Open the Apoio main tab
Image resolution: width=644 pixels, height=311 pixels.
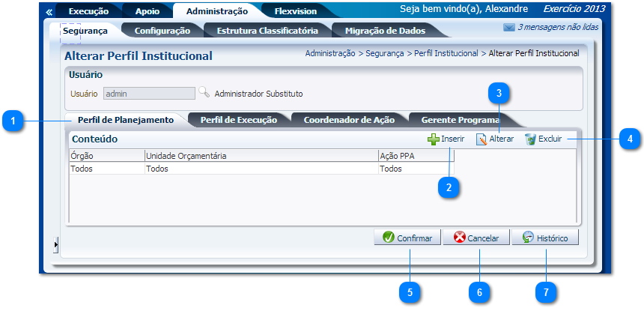click(147, 11)
